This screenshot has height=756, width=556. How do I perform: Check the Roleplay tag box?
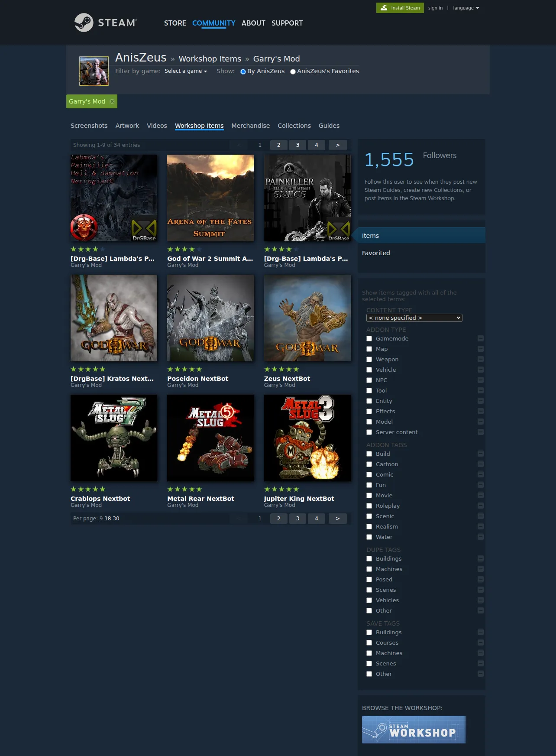(369, 506)
